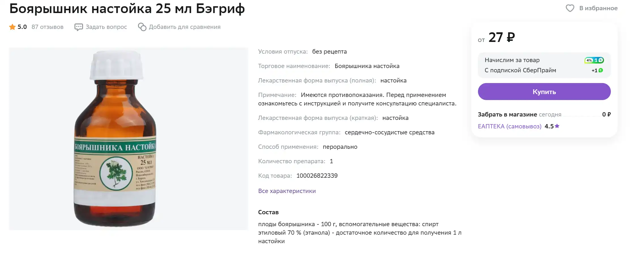This screenshot has width=644, height=261.
Task: Click the comparison circles icon
Action: (142, 27)
